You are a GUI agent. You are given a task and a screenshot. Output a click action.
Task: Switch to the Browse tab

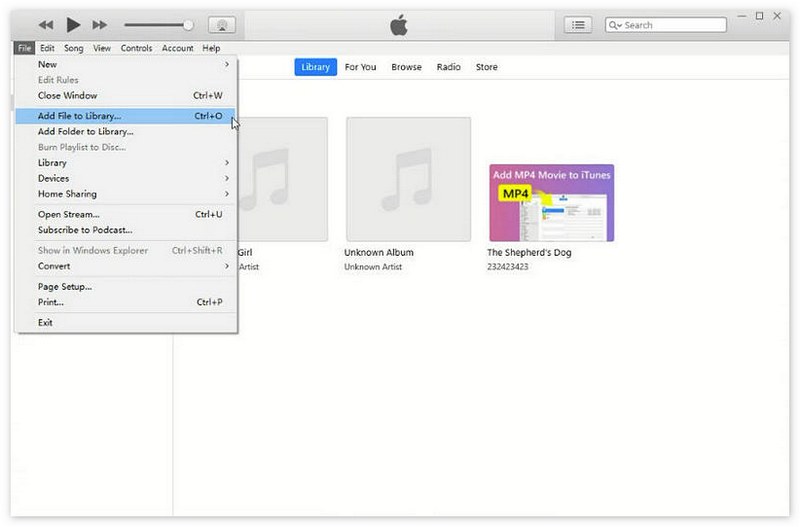click(406, 67)
